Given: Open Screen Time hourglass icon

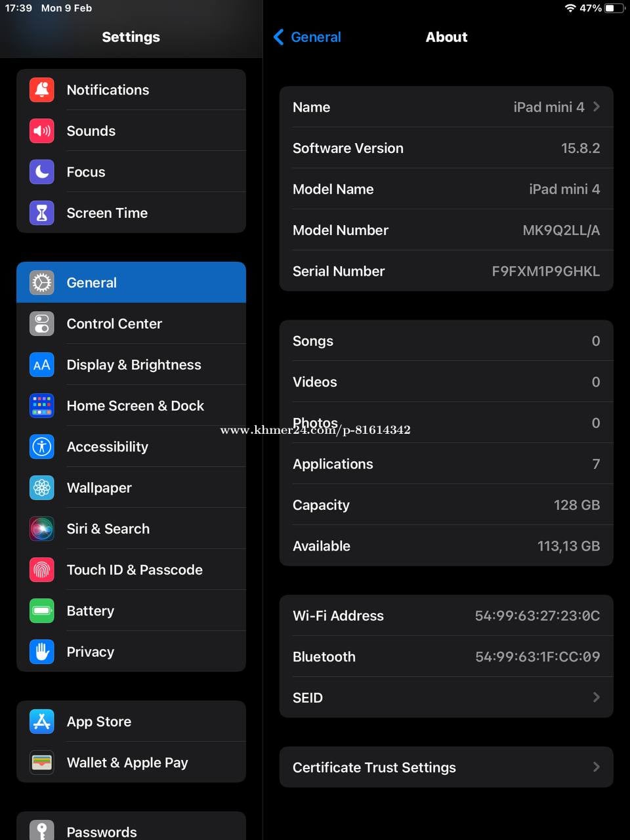Looking at the screenshot, I should tap(42, 213).
